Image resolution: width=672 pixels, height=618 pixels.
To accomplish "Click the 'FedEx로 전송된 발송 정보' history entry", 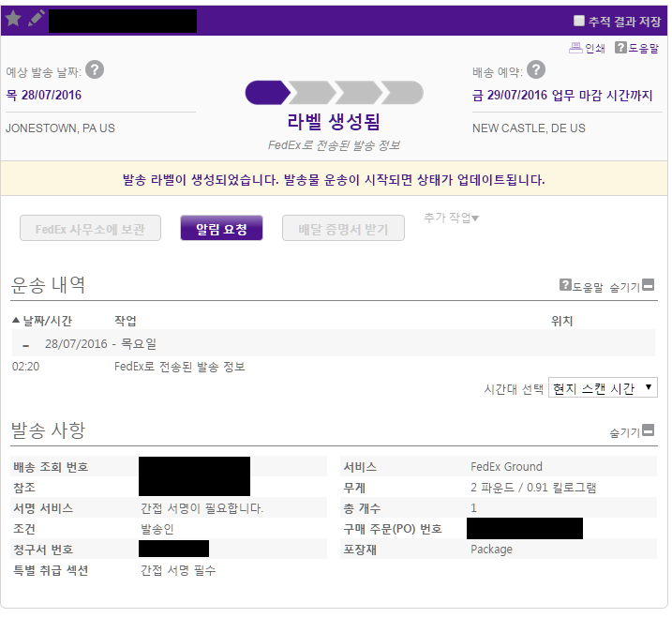I will [x=180, y=367].
